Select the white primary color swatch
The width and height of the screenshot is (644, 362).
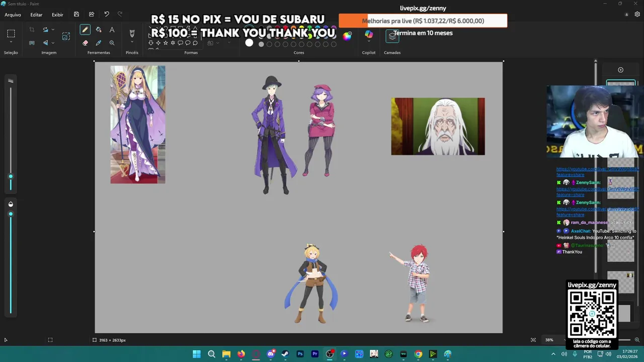[x=249, y=43]
